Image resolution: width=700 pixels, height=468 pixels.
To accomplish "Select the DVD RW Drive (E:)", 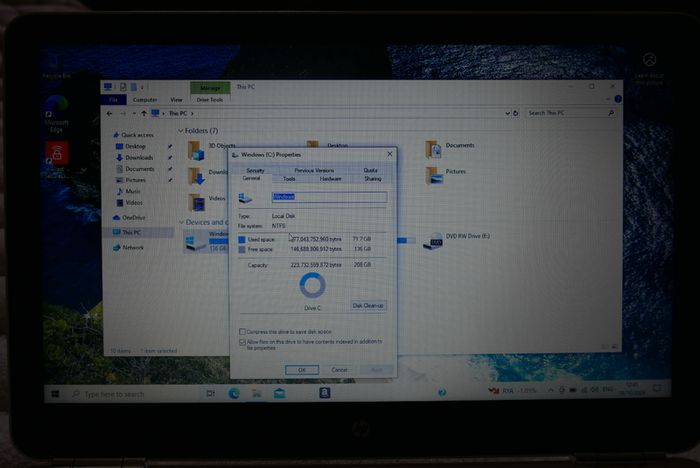I will click(x=456, y=241).
